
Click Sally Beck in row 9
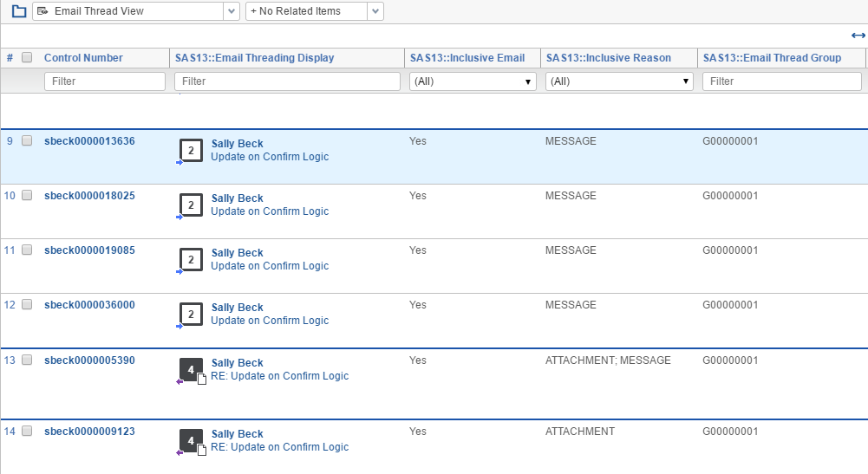tap(237, 144)
